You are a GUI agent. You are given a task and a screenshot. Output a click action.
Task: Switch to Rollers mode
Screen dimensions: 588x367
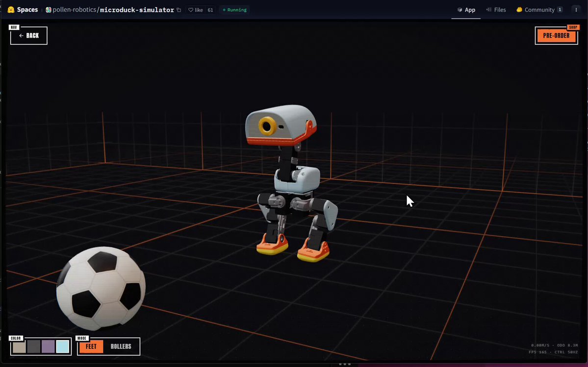pos(121,346)
